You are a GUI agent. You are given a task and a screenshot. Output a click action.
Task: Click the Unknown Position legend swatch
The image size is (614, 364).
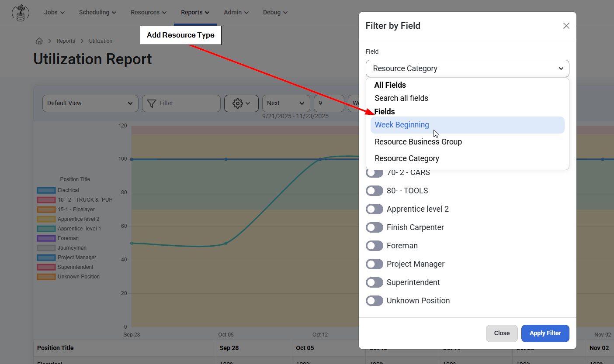click(46, 277)
